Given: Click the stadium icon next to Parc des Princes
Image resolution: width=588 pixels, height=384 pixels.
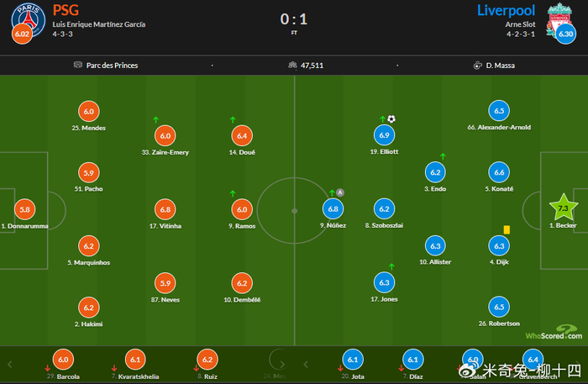Looking at the screenshot, I should point(78,65).
